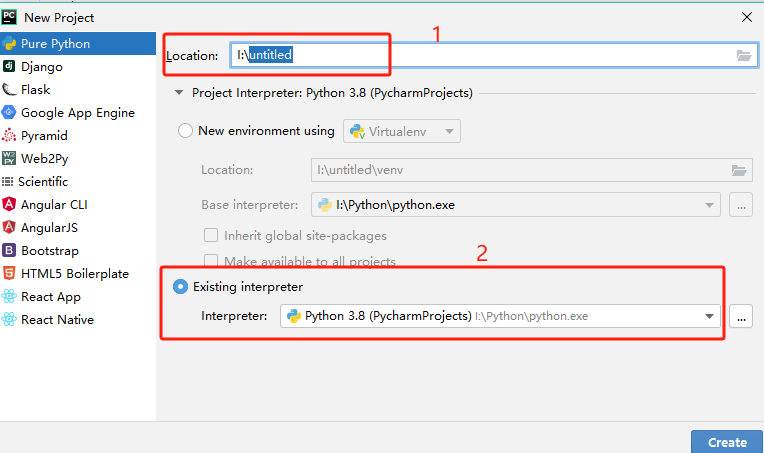Choose Web2Py project type
The image size is (764, 453).
78,158
